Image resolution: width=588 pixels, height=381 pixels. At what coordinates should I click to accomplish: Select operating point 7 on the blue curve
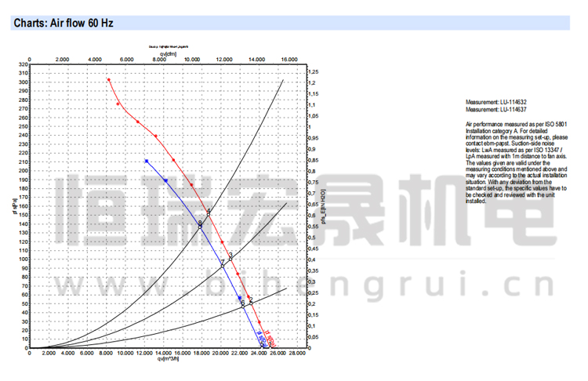[x=223, y=264]
